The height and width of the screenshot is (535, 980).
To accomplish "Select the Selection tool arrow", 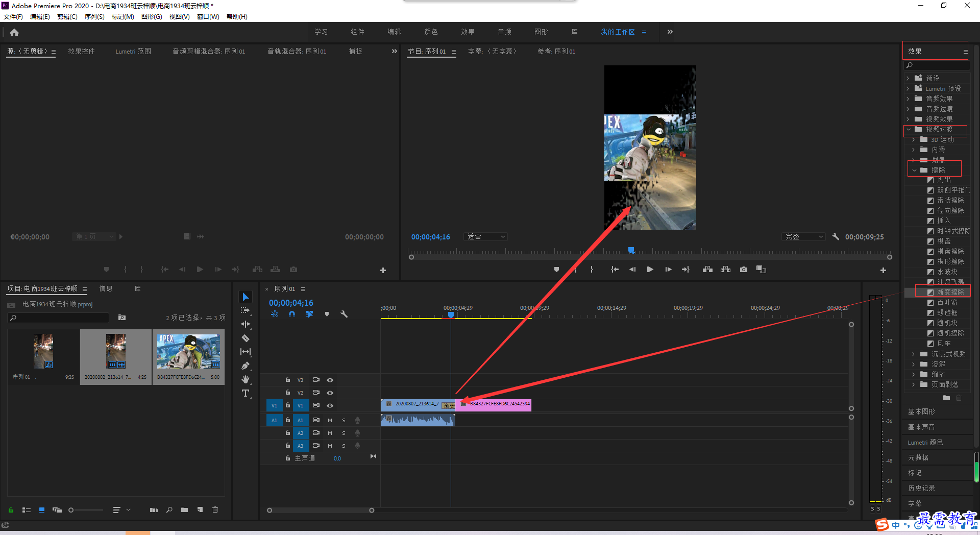I will [x=246, y=297].
